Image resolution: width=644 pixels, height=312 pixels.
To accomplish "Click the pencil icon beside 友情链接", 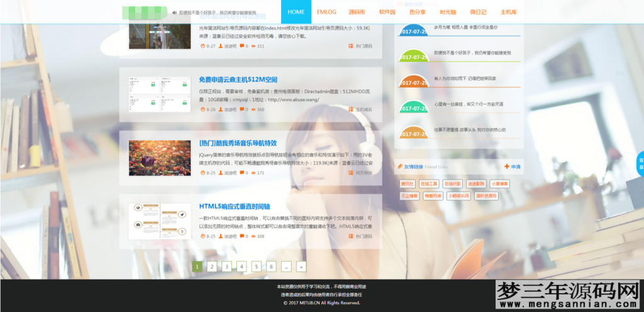I will tap(400, 167).
